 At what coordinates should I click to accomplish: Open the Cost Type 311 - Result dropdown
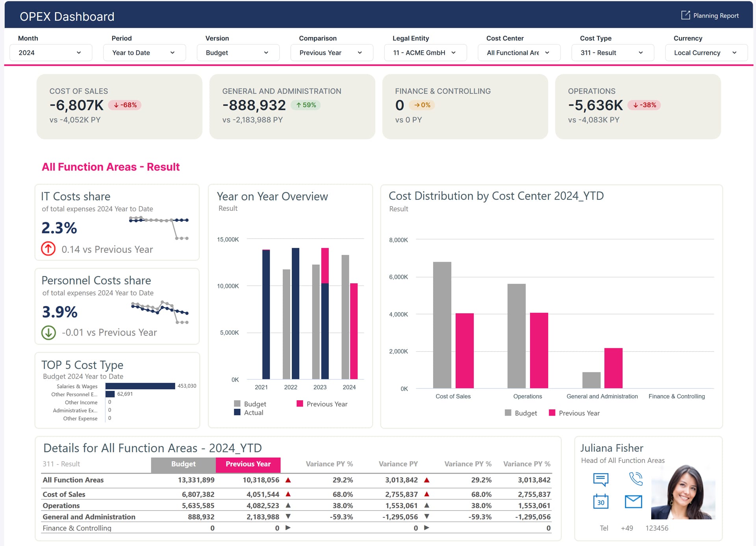(612, 53)
